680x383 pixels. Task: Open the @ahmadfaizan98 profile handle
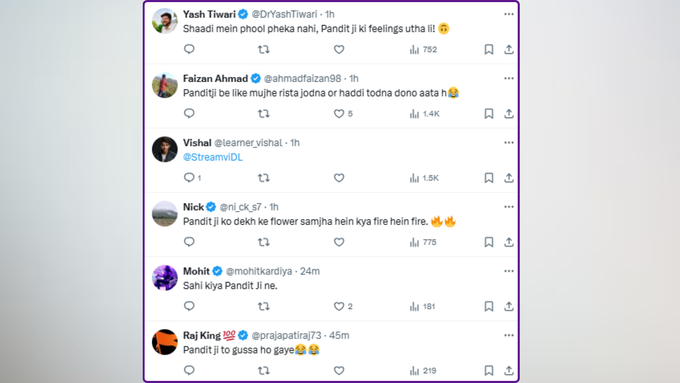303,79
